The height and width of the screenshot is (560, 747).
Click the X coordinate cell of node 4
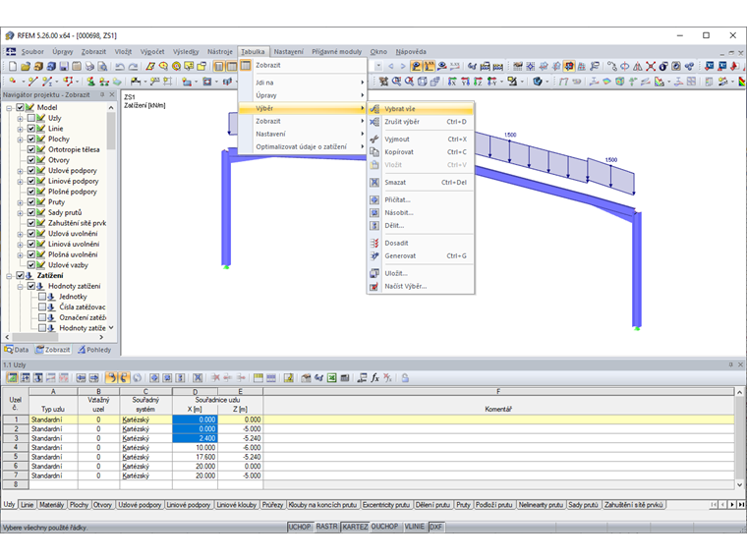195,448
